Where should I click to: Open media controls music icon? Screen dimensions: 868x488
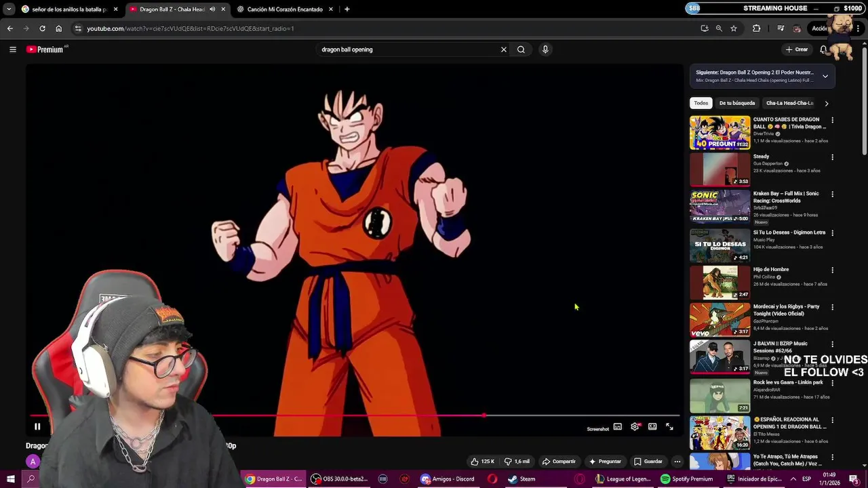tap(781, 28)
